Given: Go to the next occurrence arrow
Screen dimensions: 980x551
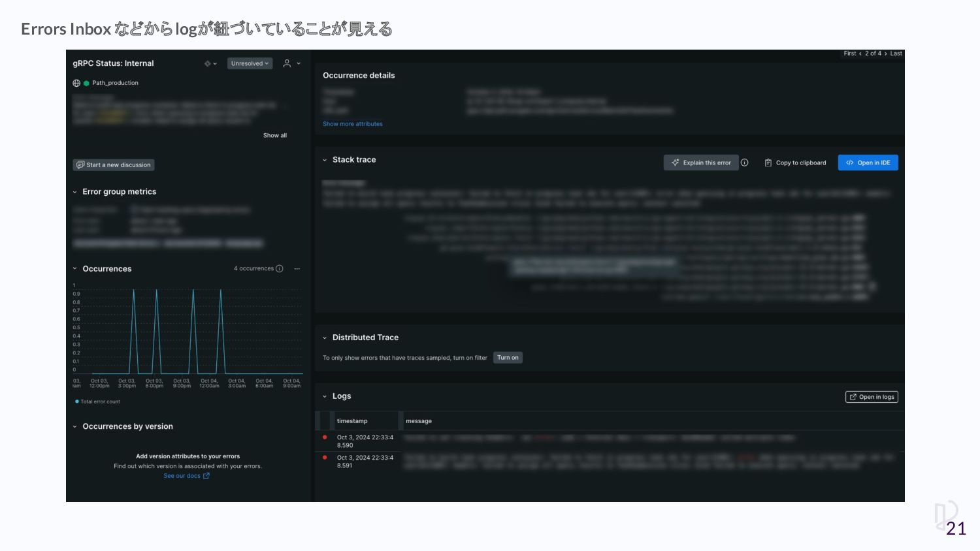Looking at the screenshot, I should tap(886, 54).
